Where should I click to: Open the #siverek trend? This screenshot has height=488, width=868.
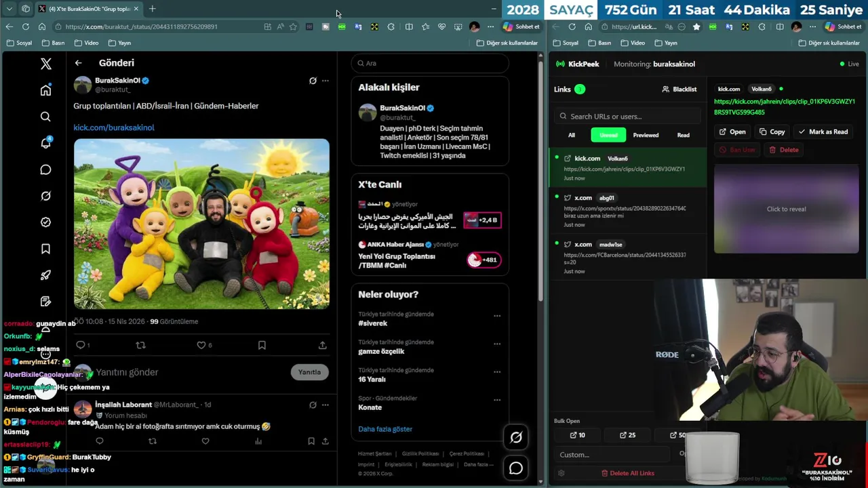pyautogui.click(x=373, y=323)
